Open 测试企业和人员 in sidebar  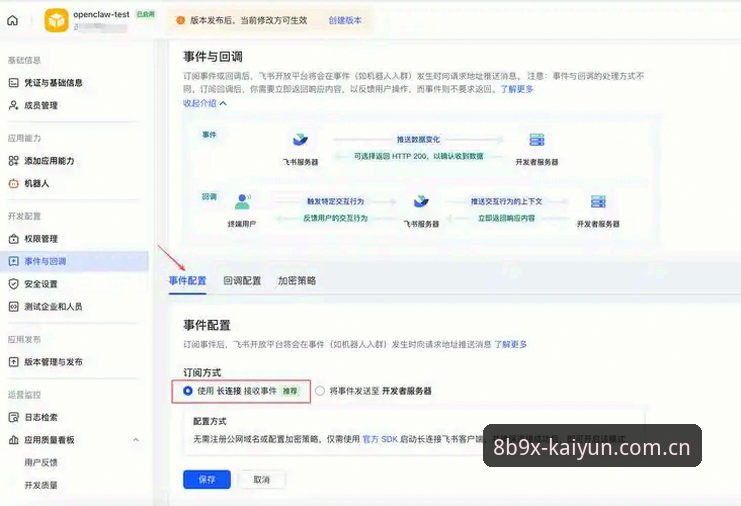click(53, 307)
